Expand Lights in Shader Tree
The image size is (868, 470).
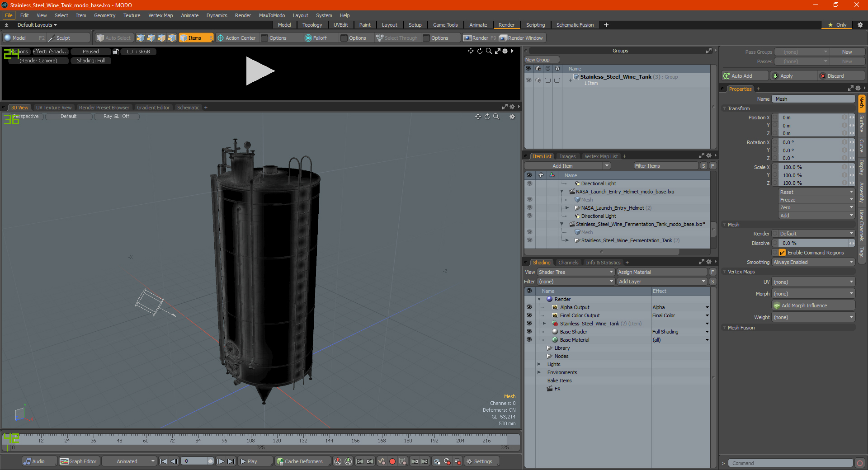point(539,364)
